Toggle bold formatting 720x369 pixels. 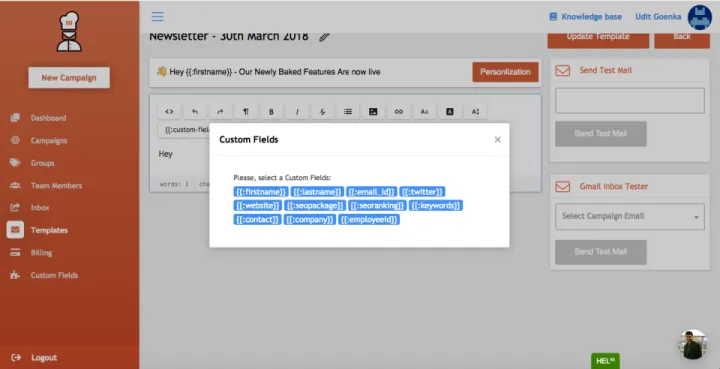click(271, 112)
